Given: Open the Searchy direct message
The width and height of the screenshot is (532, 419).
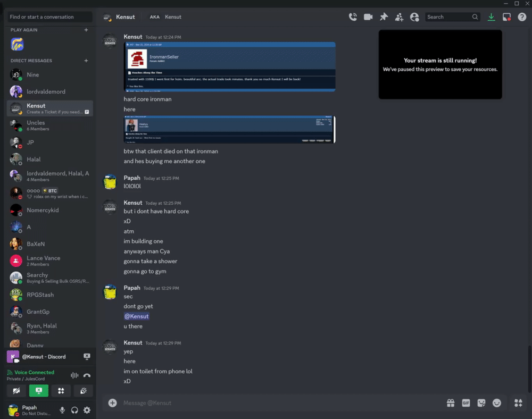Looking at the screenshot, I should tap(50, 278).
